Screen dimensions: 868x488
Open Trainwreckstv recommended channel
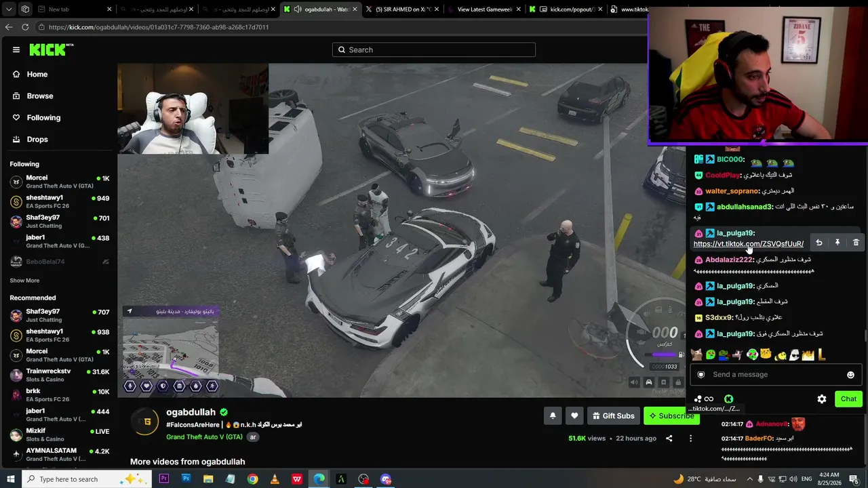60,375
